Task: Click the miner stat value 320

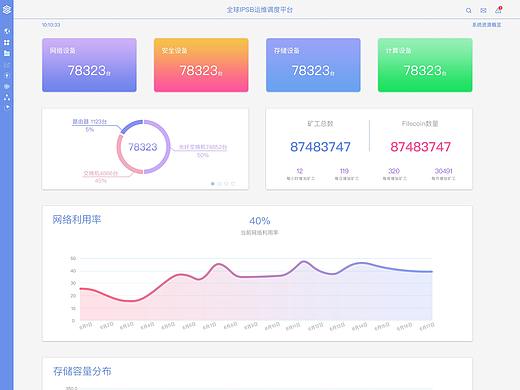Action: [x=394, y=171]
